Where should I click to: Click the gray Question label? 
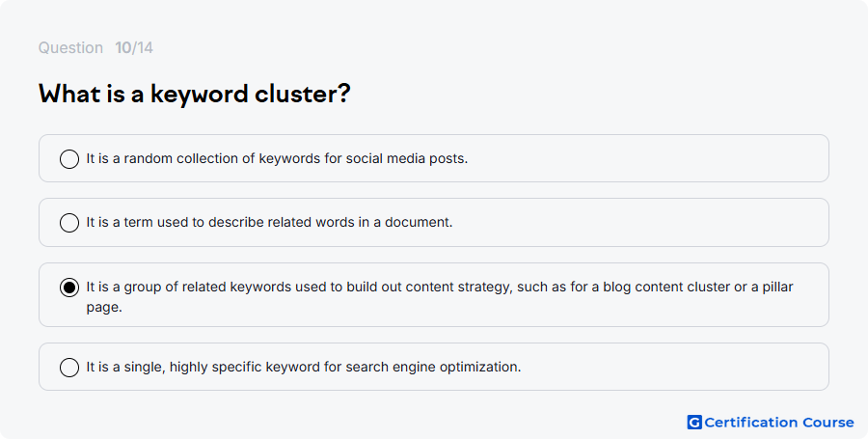pyautogui.click(x=70, y=47)
